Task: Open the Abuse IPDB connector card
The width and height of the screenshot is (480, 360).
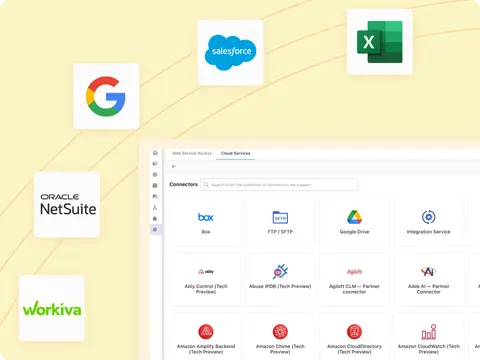Action: click(x=280, y=279)
